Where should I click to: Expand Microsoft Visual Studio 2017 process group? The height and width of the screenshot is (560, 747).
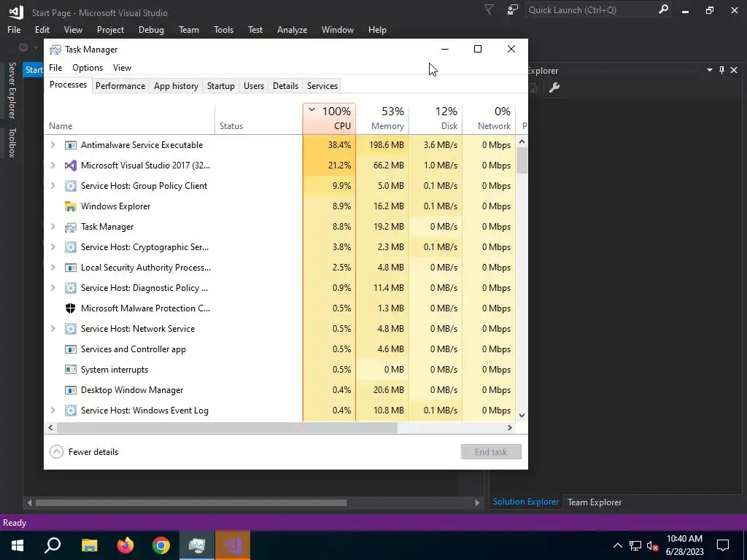(53, 166)
